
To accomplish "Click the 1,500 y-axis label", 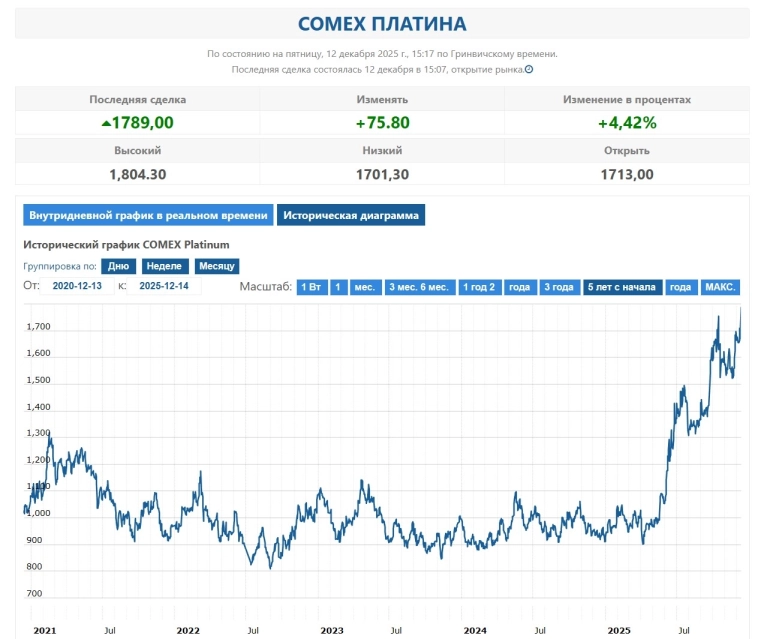I will 38,380.
